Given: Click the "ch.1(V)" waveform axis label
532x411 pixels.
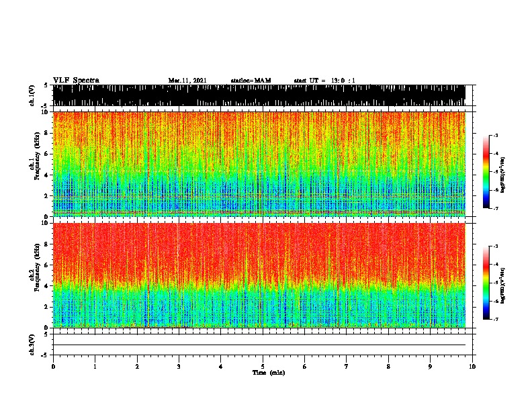Looking at the screenshot, I should [x=32, y=95].
